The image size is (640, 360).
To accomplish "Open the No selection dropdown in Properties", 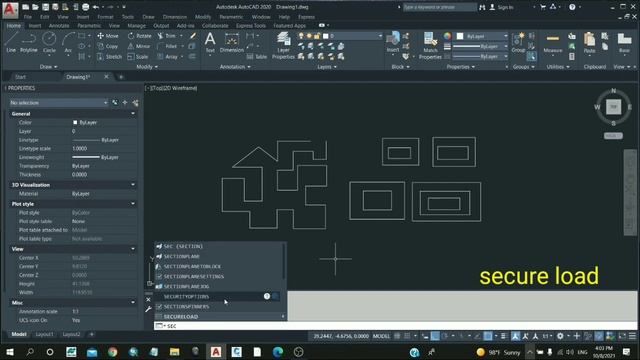I will pos(59,102).
